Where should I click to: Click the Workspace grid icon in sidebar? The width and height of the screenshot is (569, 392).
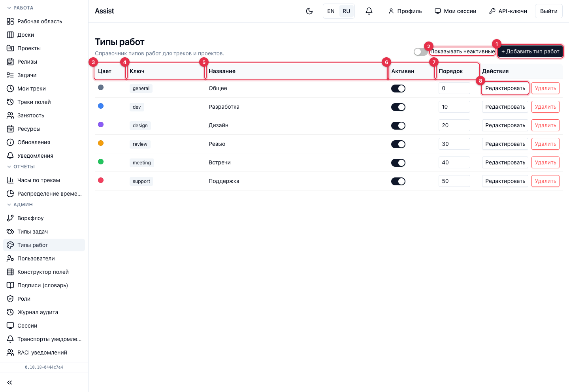[x=10, y=21]
